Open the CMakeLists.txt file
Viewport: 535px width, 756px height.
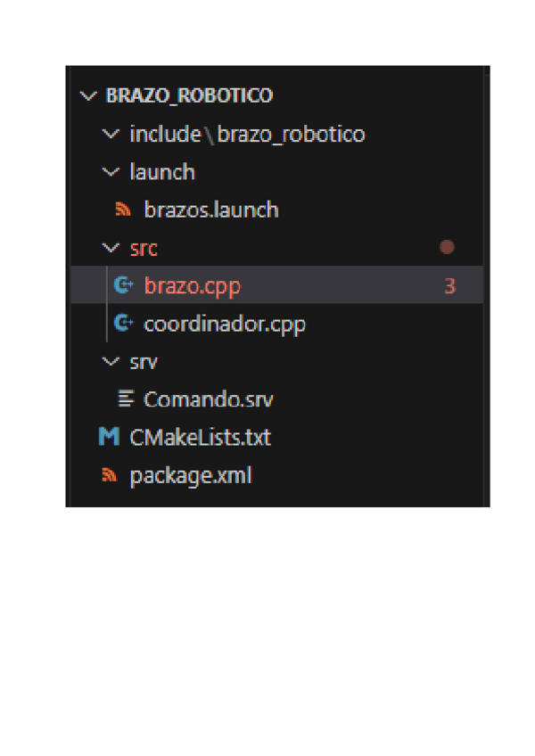[x=200, y=438]
